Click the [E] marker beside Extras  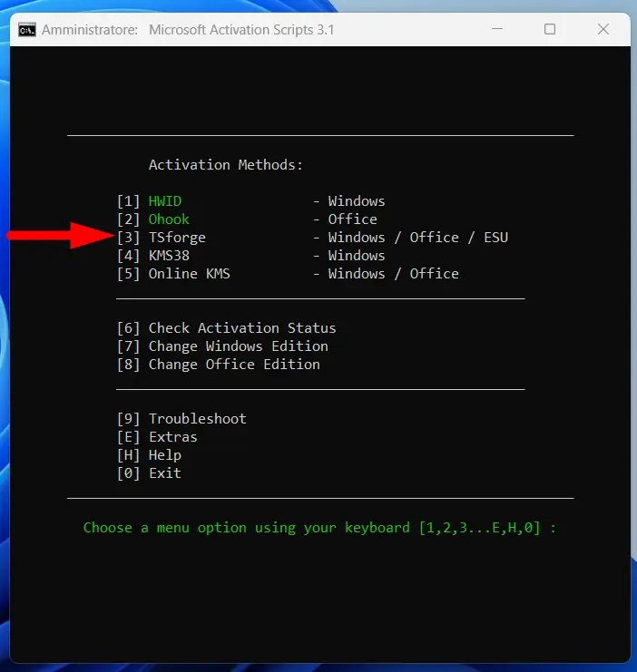[x=129, y=437]
